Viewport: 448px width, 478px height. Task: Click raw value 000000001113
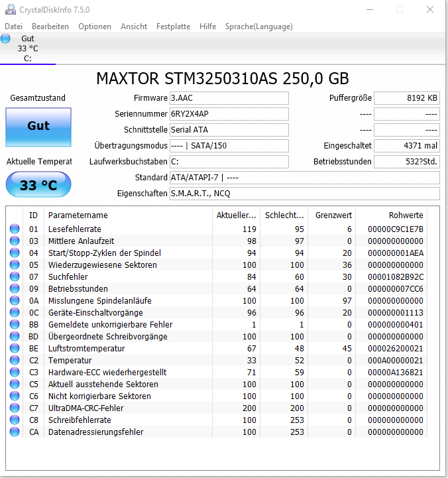coord(395,312)
